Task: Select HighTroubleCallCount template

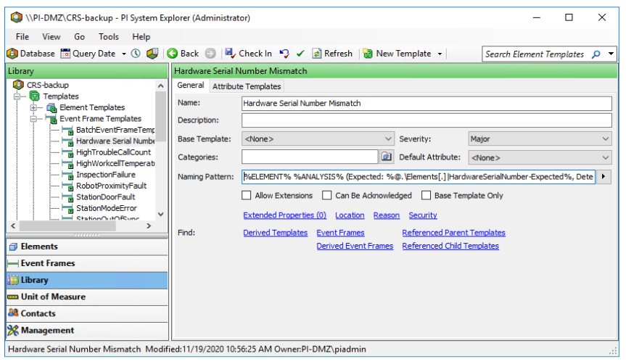Action: point(113,152)
